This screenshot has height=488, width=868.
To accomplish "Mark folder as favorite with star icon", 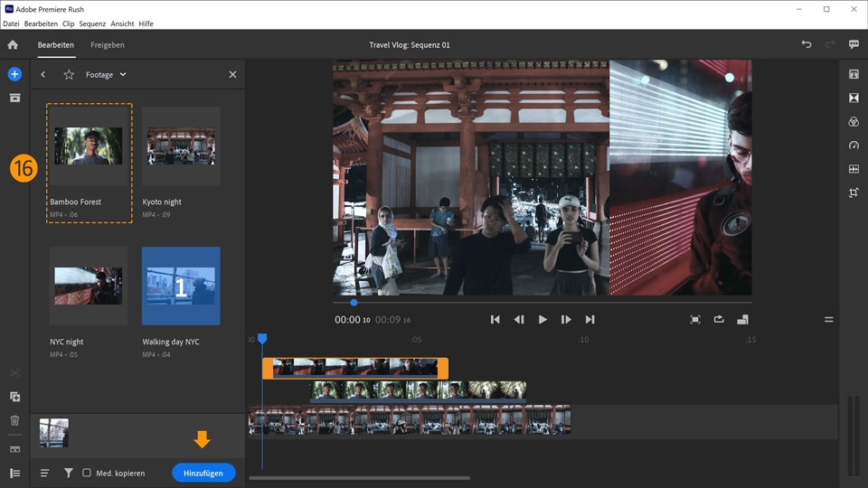I will [69, 74].
